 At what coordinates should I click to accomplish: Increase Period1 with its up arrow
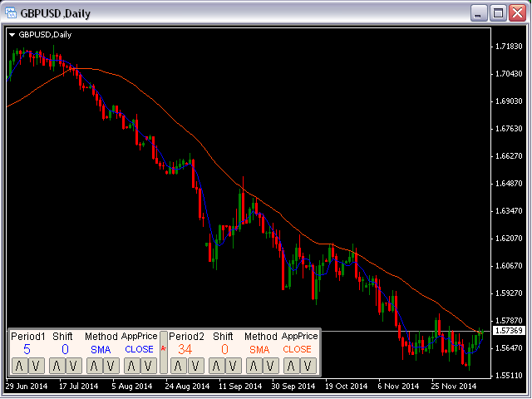pos(17,366)
